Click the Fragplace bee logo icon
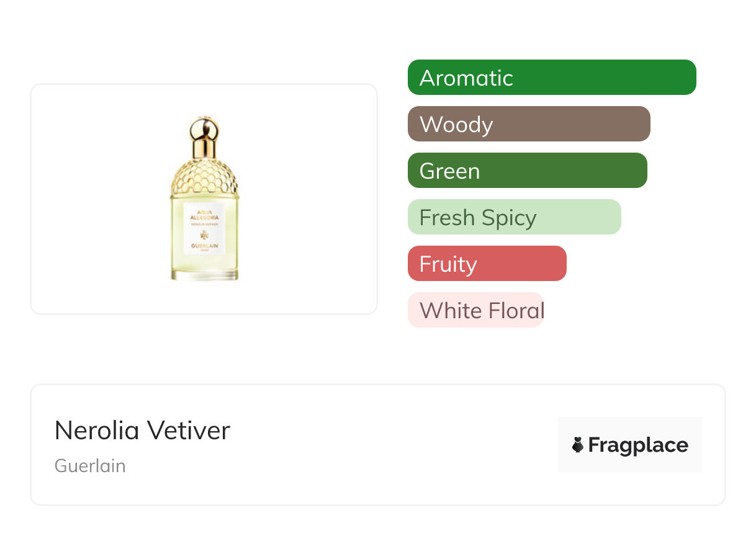 [x=578, y=445]
